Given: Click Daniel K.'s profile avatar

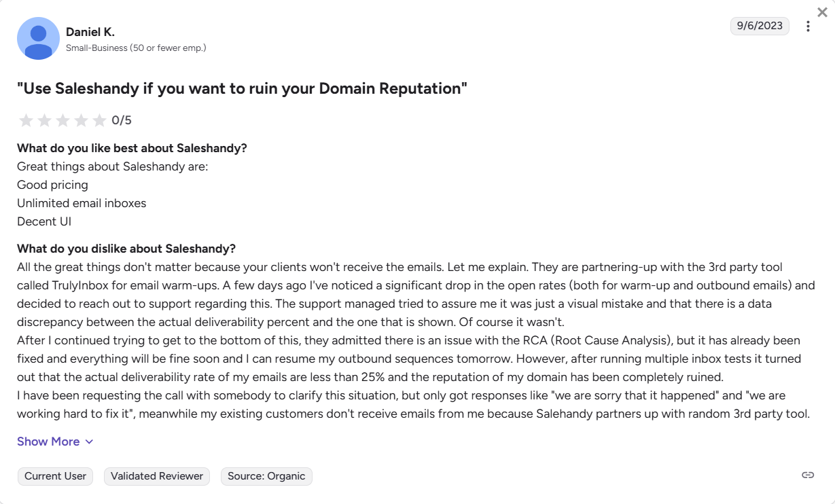Looking at the screenshot, I should [x=38, y=39].
